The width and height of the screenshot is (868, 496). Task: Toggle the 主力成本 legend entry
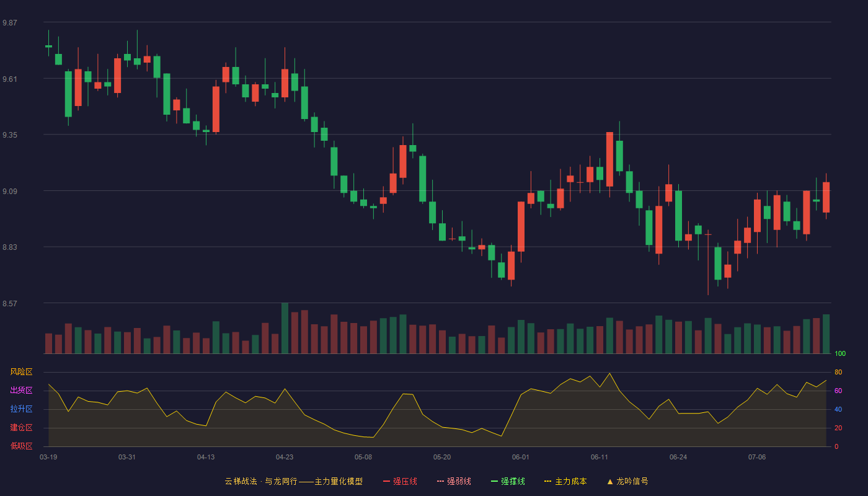pyautogui.click(x=565, y=481)
